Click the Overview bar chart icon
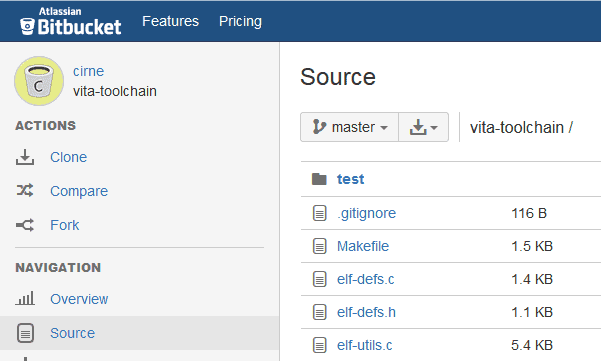This screenshot has width=601, height=361. point(25,298)
